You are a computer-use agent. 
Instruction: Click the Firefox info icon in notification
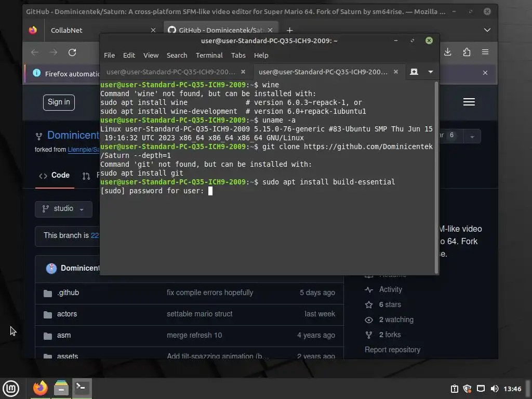tap(37, 73)
